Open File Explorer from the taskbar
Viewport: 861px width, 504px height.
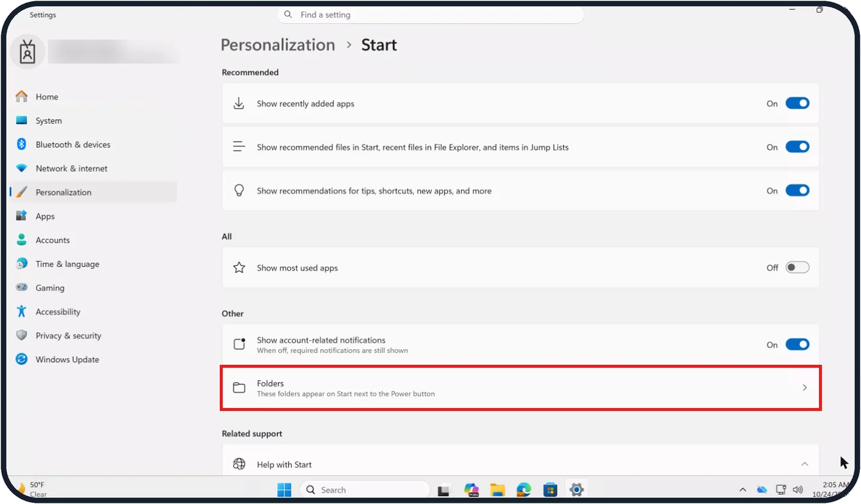pyautogui.click(x=497, y=490)
